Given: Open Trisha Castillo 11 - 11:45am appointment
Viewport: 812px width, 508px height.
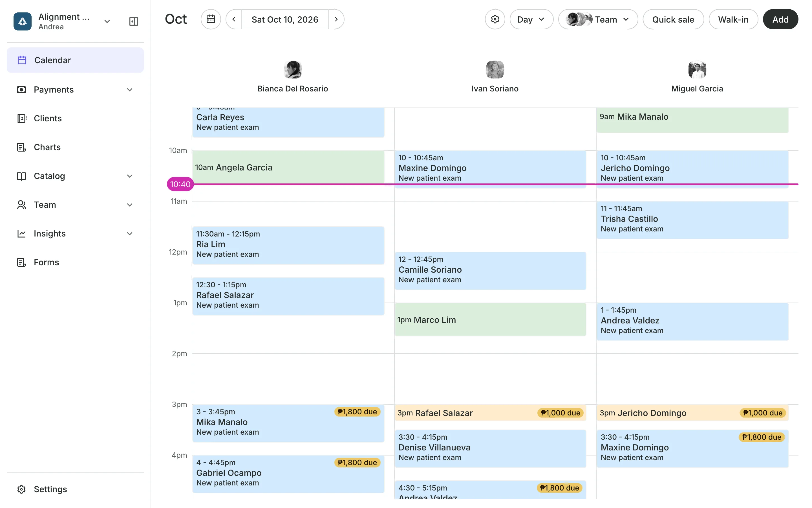Looking at the screenshot, I should pos(692,220).
